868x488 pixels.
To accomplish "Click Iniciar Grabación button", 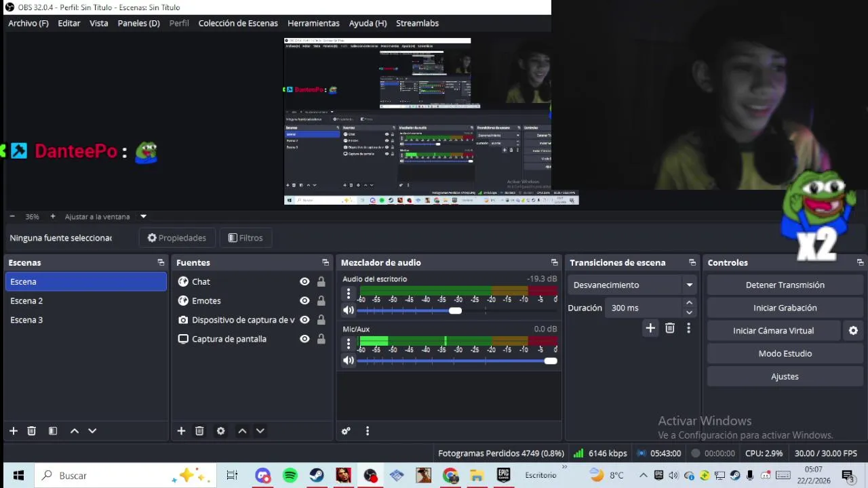I will coord(785,308).
